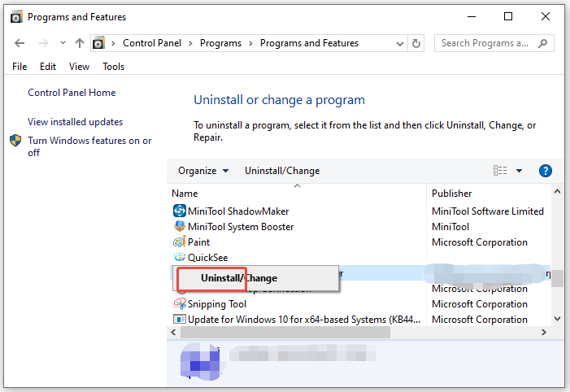Sort by the Publisher column header
This screenshot has height=392, width=570.
click(451, 194)
